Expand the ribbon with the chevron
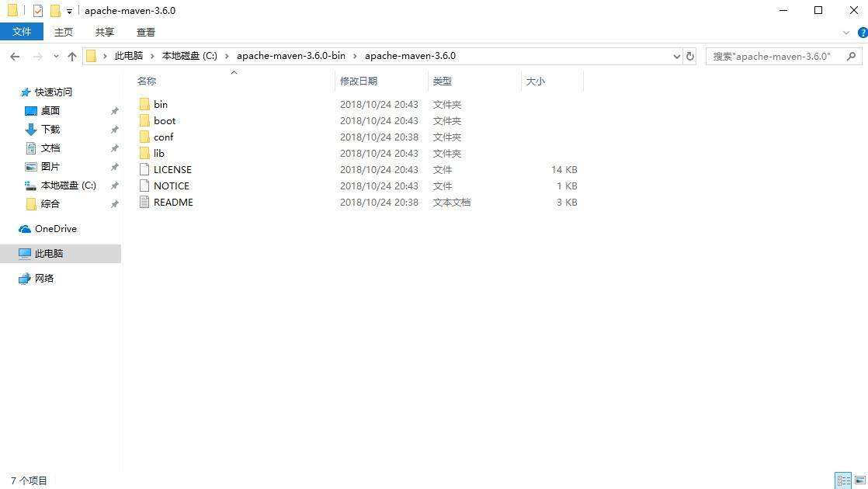This screenshot has height=489, width=868. (x=845, y=33)
